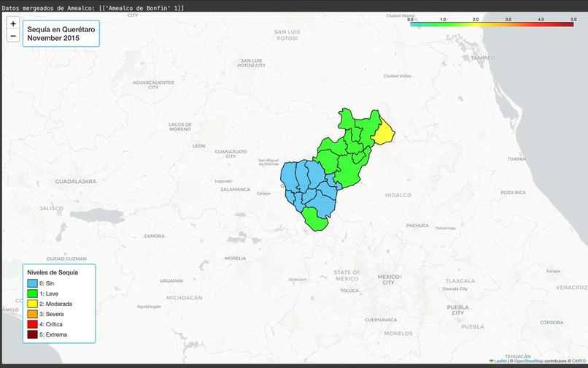Click the blue '0: Sin' legend swatch

pyautogui.click(x=33, y=283)
